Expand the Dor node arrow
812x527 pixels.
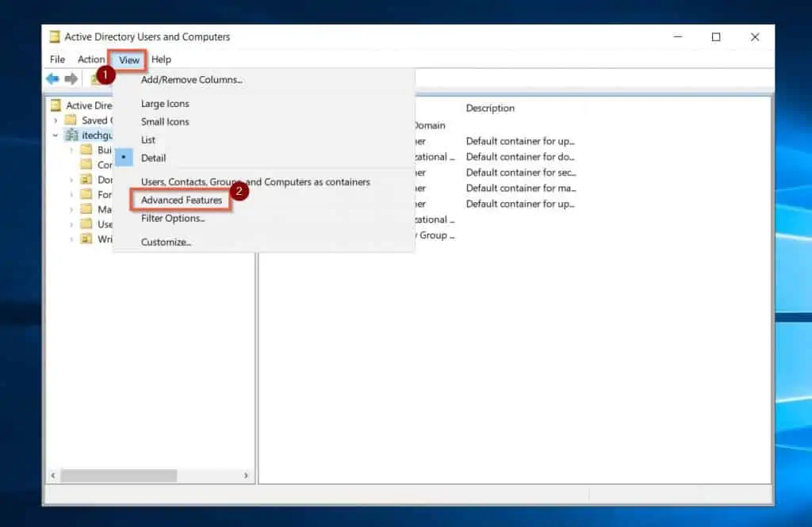click(71, 180)
